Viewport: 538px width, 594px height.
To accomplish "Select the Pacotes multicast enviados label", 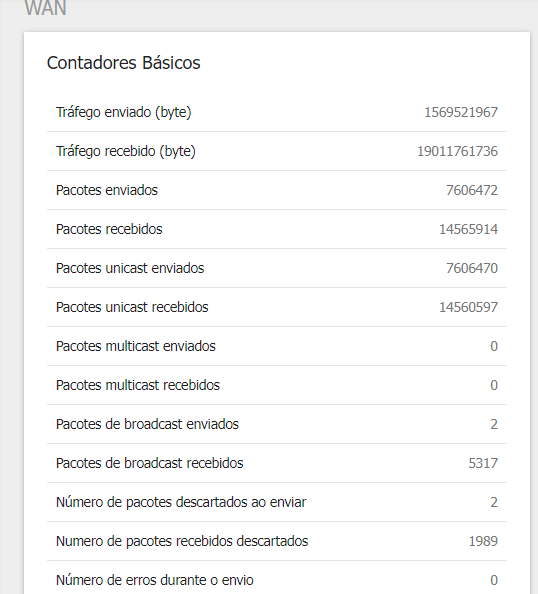I will [x=136, y=346].
